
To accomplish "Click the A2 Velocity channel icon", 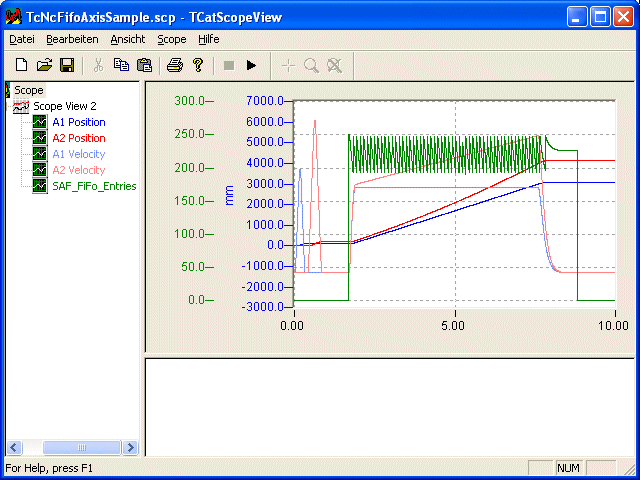I will point(40,170).
